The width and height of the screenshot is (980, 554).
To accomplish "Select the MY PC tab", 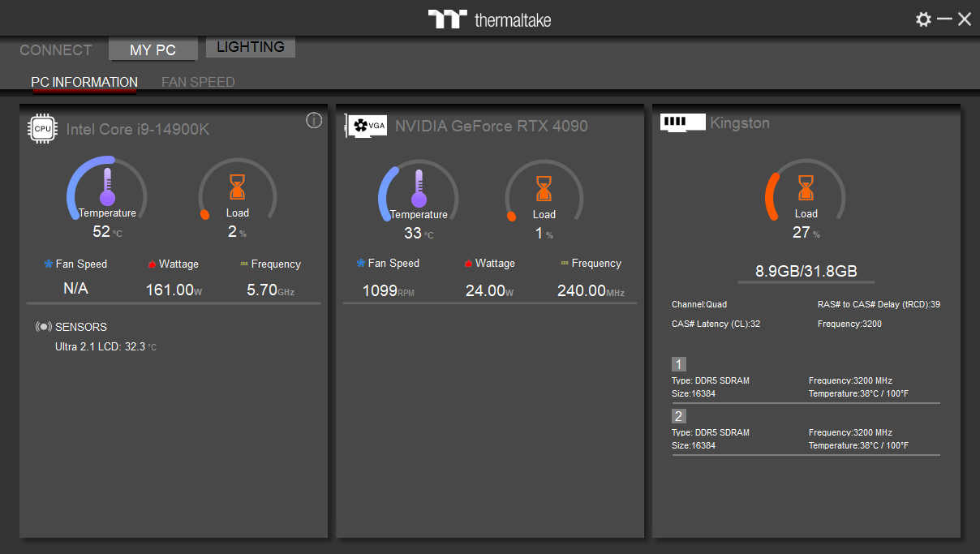I will click(153, 49).
